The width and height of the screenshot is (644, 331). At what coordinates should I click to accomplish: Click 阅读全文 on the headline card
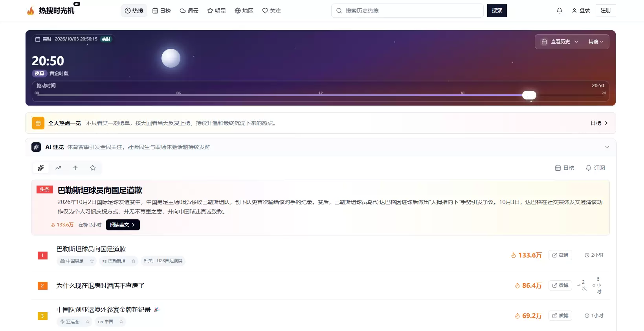coord(123,225)
